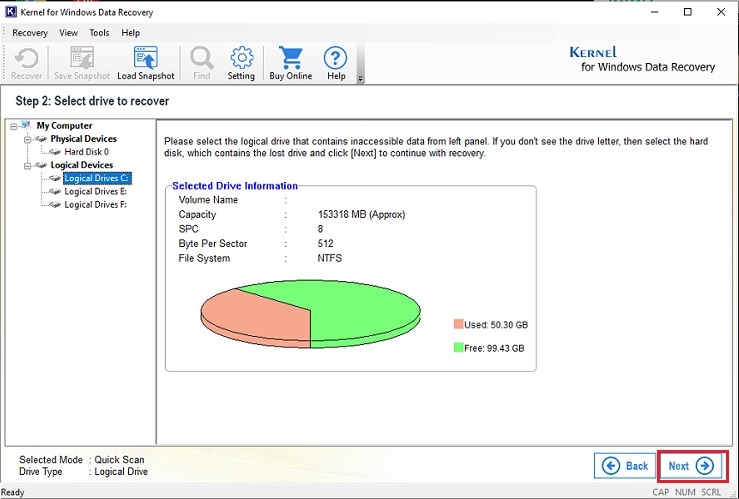Click the Used space color swatch
The width and height of the screenshot is (739, 499).
(458, 324)
